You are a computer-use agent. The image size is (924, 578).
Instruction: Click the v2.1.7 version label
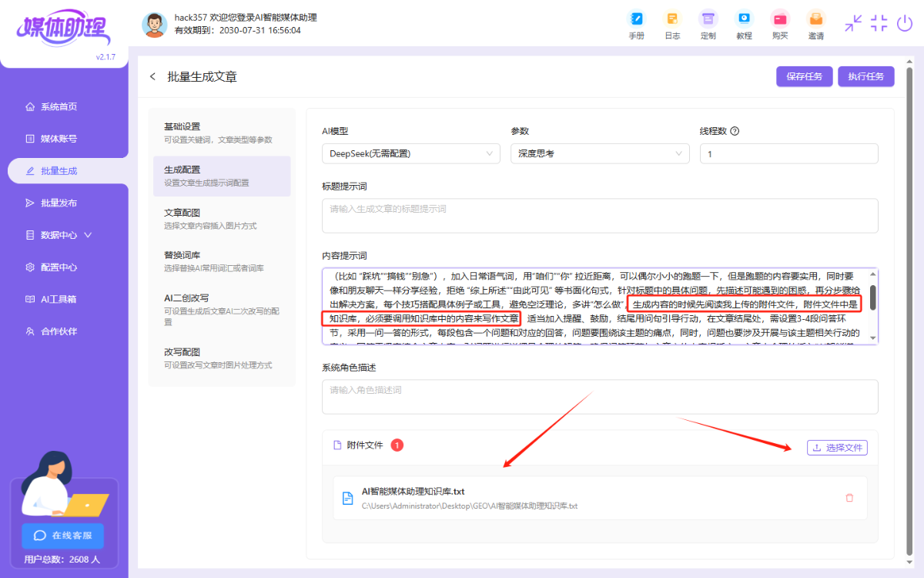click(x=105, y=57)
